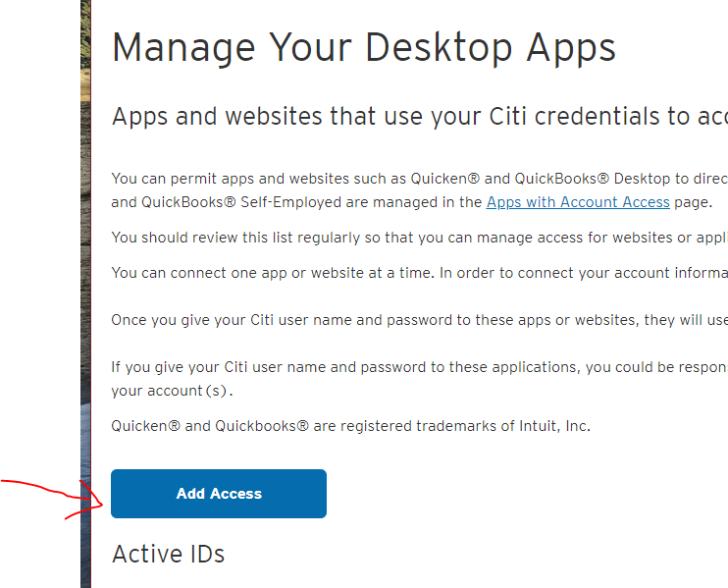Click the Quicken and Quickbooks trademark notice
The height and width of the screenshot is (588, 728).
tap(351, 426)
